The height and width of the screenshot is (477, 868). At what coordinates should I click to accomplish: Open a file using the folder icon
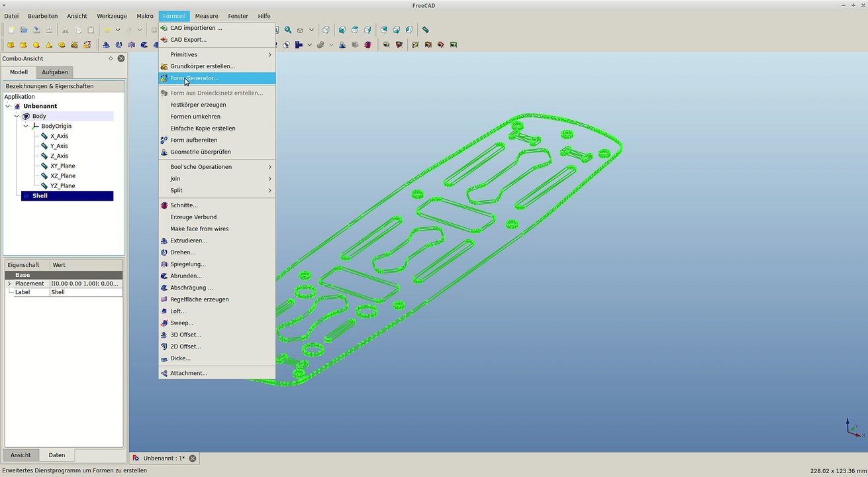click(x=24, y=30)
